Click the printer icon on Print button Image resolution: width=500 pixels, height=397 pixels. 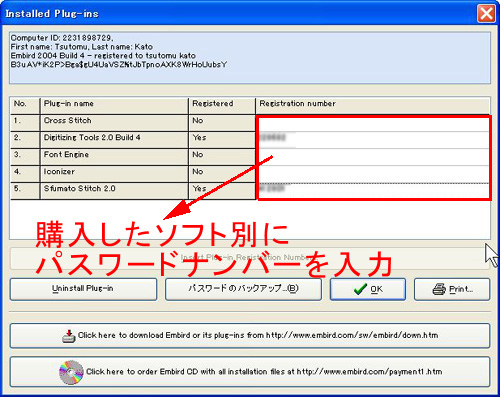[439, 289]
